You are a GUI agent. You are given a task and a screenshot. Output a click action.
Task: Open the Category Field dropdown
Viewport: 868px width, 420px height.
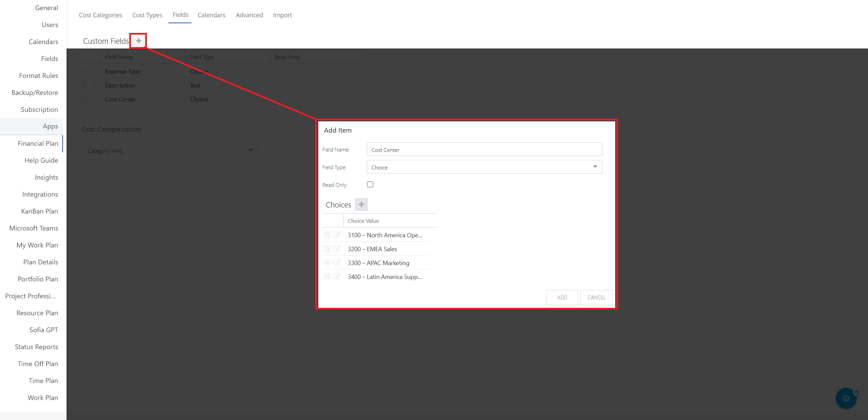(x=250, y=150)
